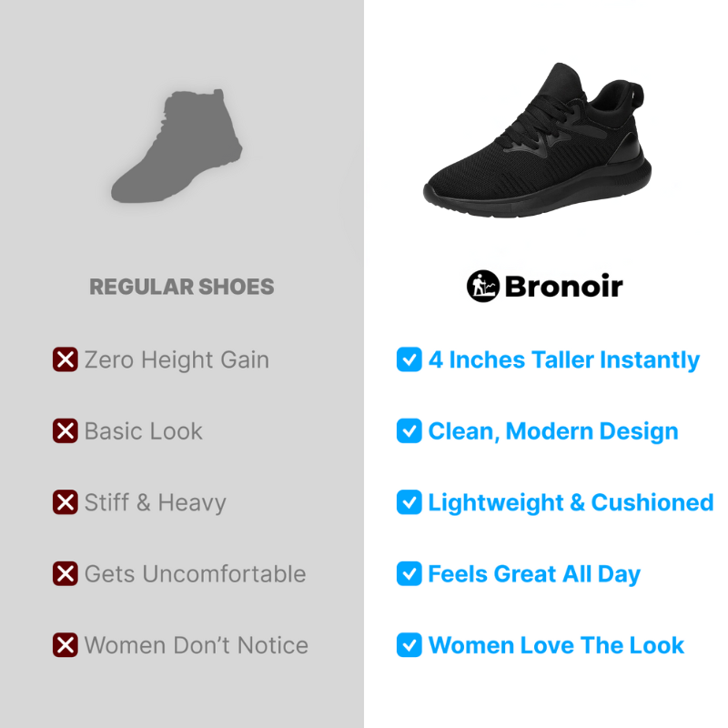Click the 4 Inches Taller Instantly text
Viewport: 728px width, 728px height.
coord(563,360)
